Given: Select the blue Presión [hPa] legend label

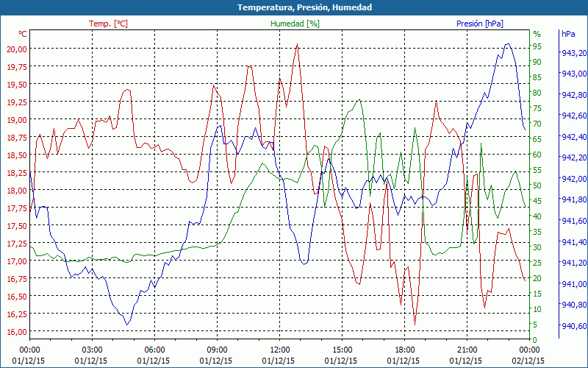Looking at the screenshot, I should point(480,24).
